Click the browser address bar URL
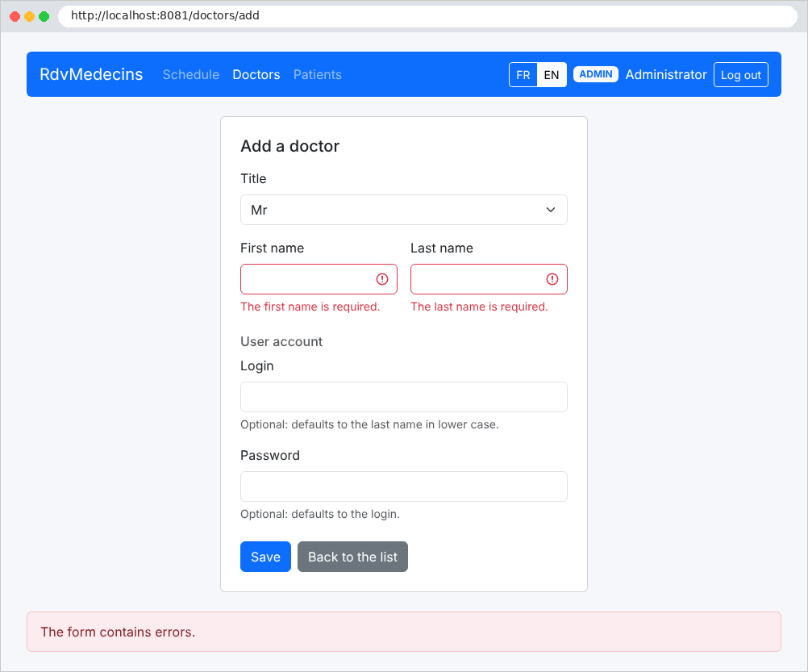The image size is (808, 672). click(x=165, y=15)
